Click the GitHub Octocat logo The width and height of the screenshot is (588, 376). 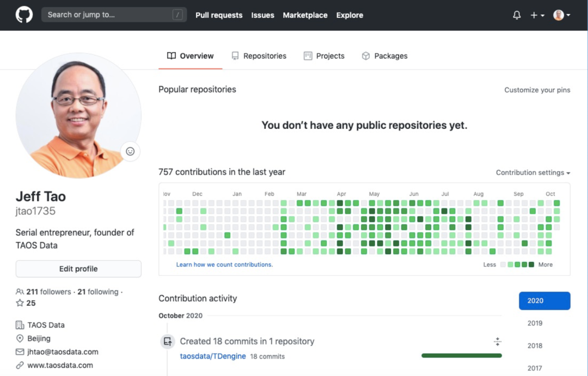(24, 15)
